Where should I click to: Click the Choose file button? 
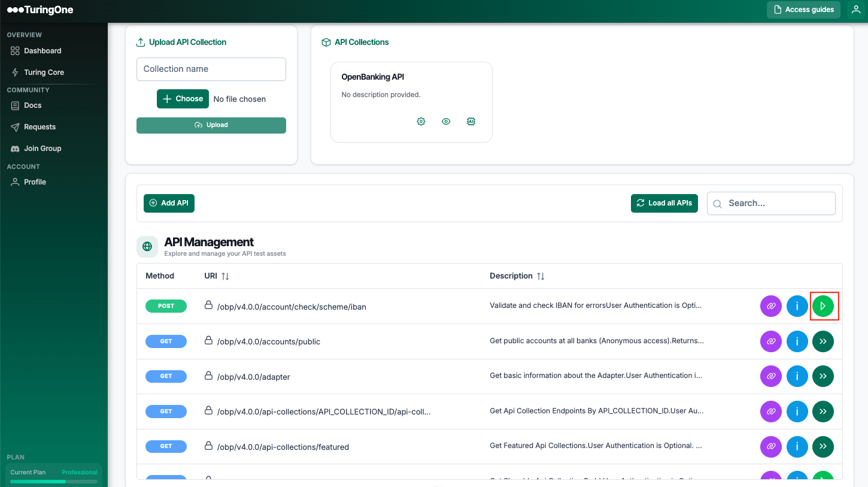pos(183,99)
